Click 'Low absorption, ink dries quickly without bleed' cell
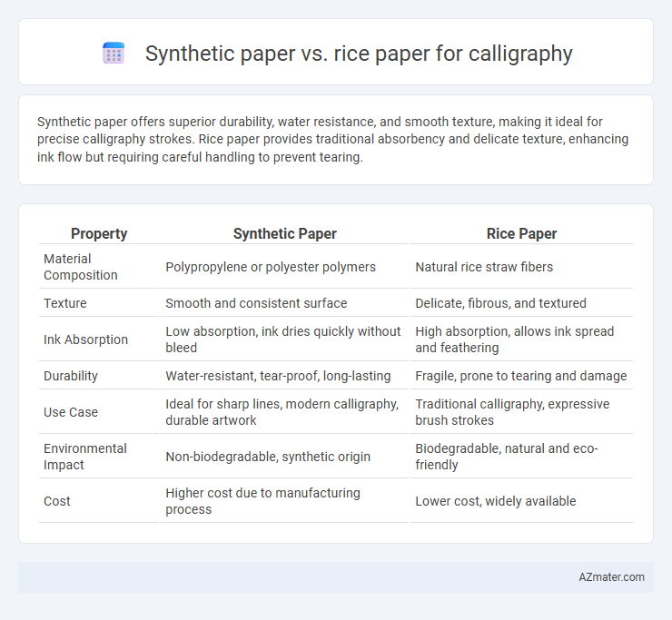The height and width of the screenshot is (620, 672). click(283, 340)
